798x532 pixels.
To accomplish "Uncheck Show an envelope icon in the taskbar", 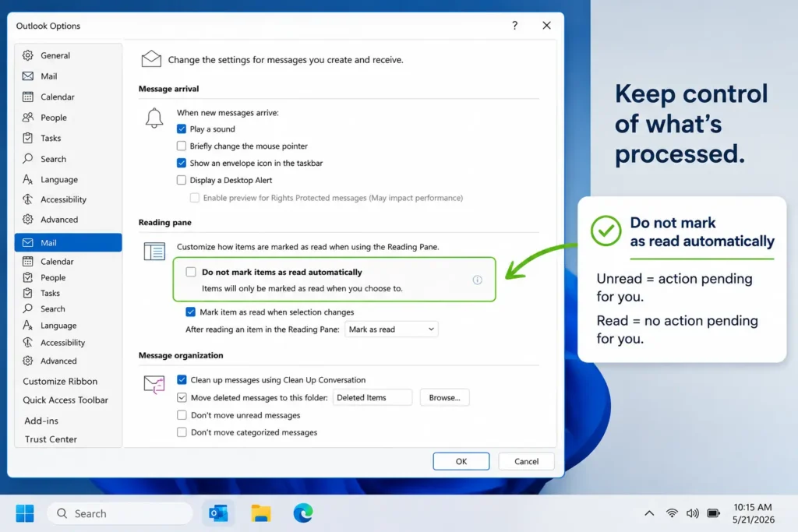I will point(181,163).
